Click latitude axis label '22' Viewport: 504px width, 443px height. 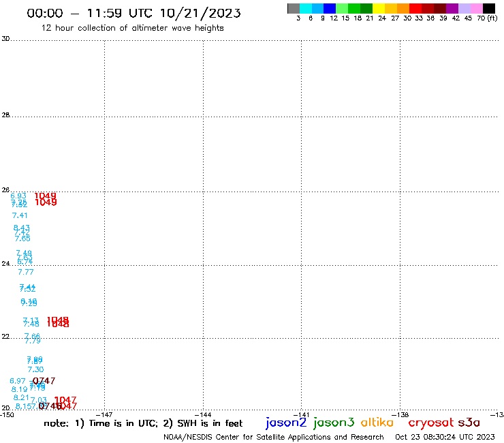point(5,337)
